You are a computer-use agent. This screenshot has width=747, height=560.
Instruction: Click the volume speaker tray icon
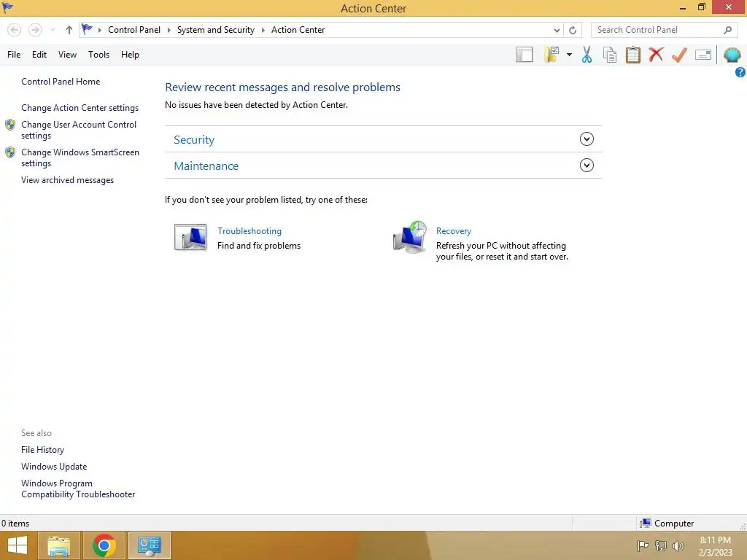(x=678, y=545)
